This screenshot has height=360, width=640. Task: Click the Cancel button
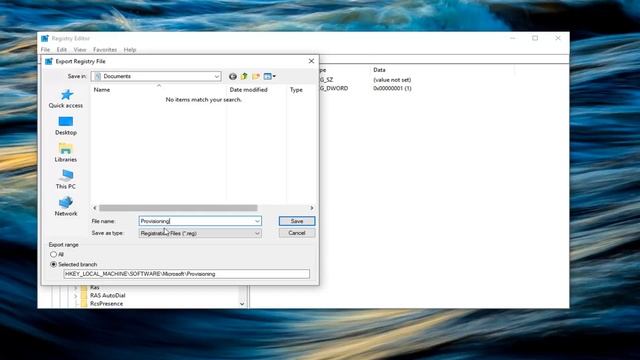[x=297, y=233]
